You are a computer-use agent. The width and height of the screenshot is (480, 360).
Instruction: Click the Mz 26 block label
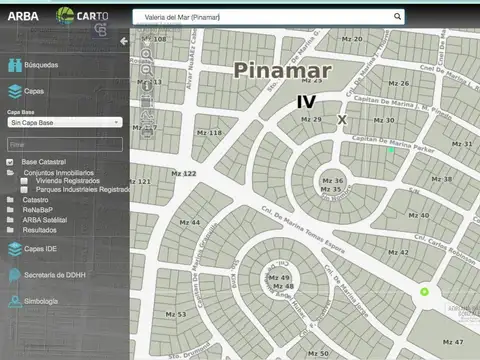tap(399, 83)
